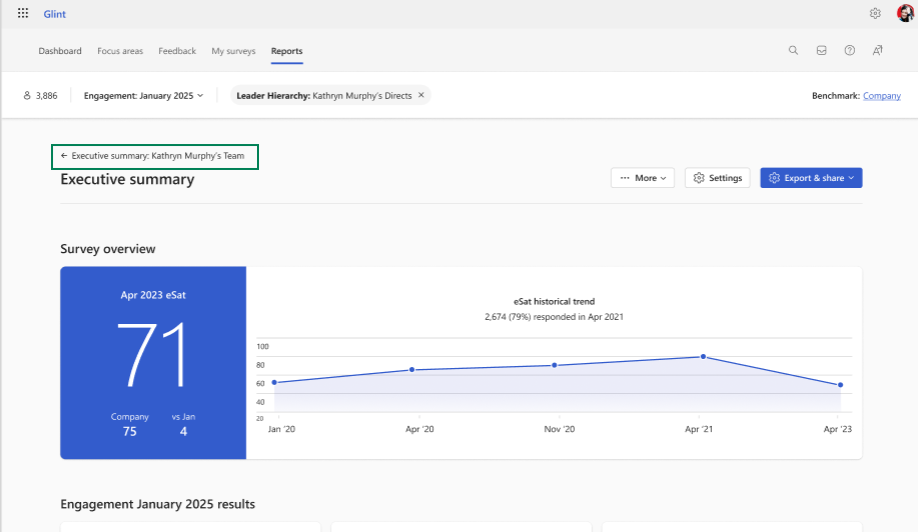Open the settings gear in top bar
Viewport: 918px width, 532px height.
click(x=875, y=13)
